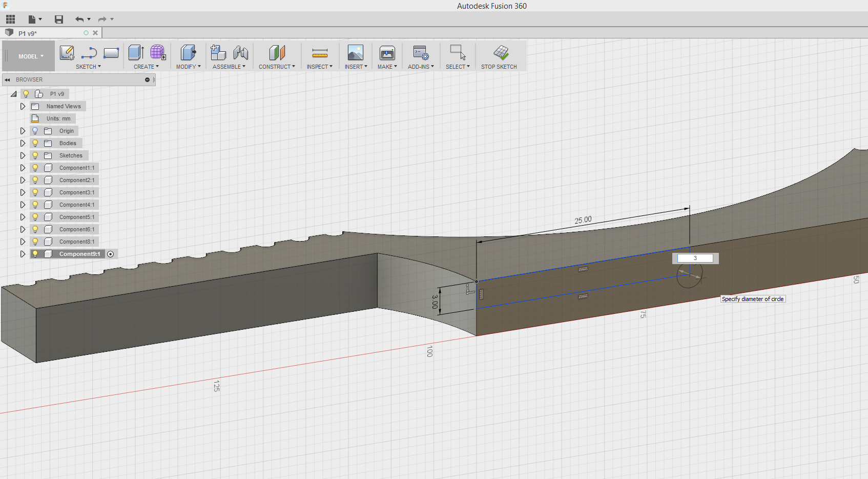Open the MODEL workspace dropdown
This screenshot has width=868, height=479.
[x=31, y=56]
